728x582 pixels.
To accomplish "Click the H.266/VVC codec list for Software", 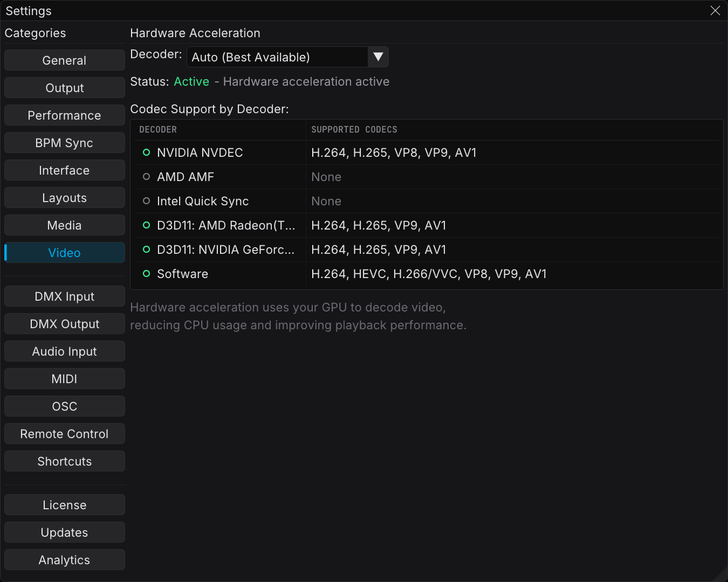I will click(429, 274).
